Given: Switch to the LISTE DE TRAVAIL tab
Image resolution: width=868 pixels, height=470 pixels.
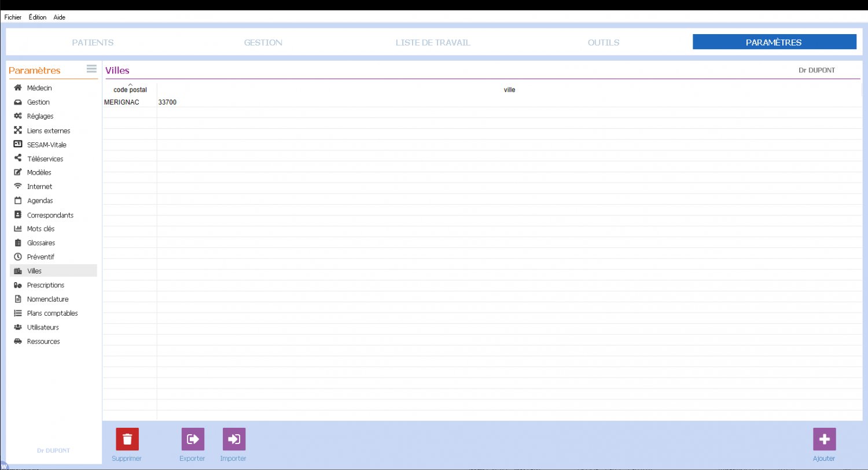Looking at the screenshot, I should [433, 42].
